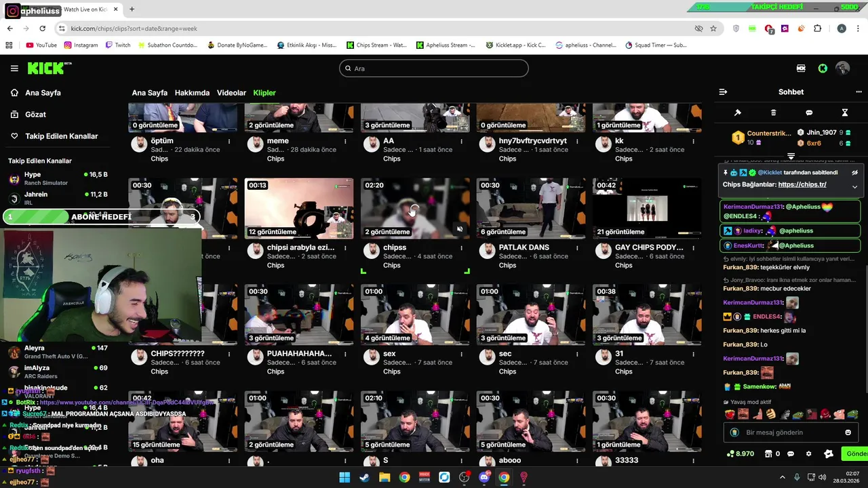Click the KICK logo

[50, 68]
